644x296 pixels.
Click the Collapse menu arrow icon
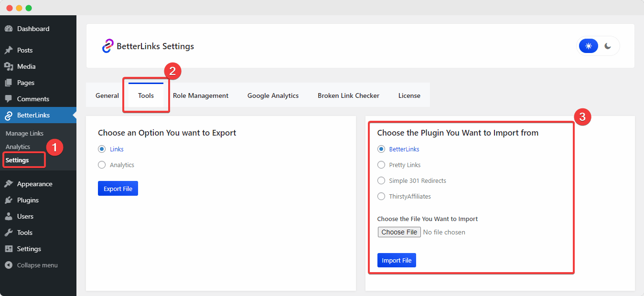point(8,265)
